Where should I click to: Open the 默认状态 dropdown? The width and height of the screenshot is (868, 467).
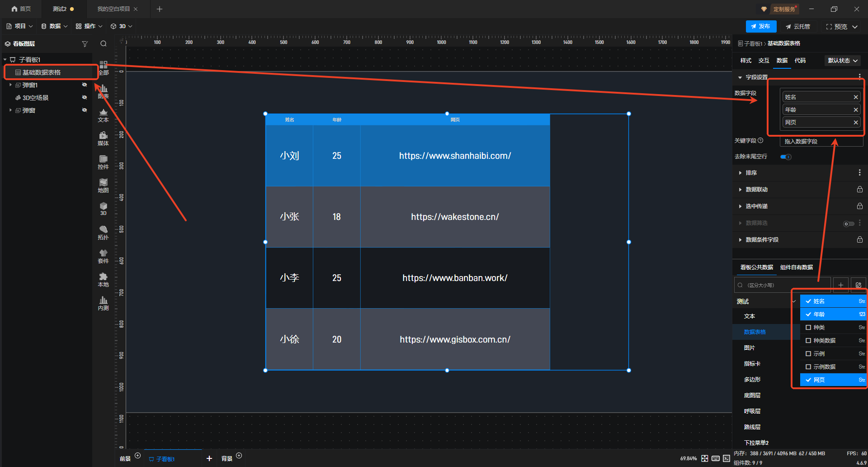click(842, 61)
